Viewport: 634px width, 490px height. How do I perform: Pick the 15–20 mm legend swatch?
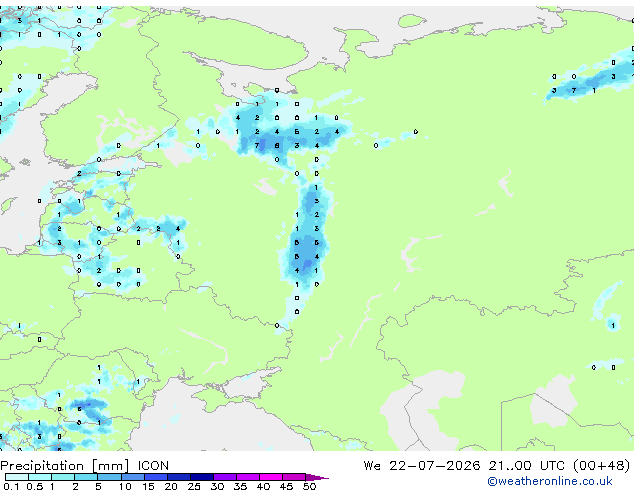click(x=156, y=477)
